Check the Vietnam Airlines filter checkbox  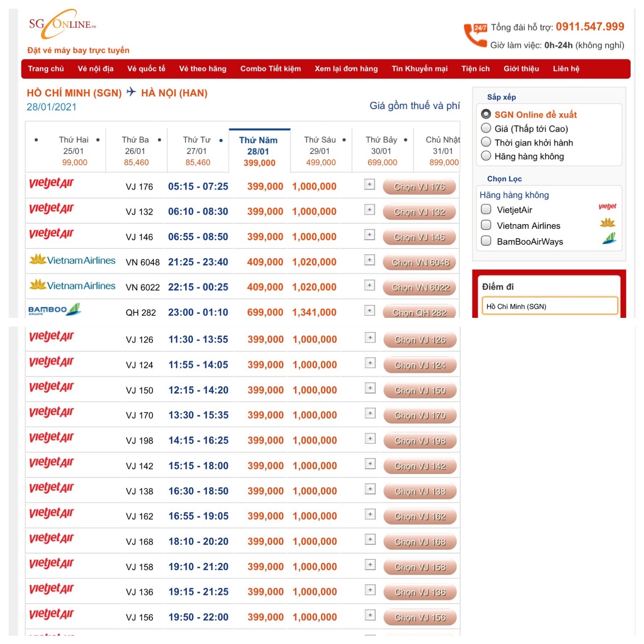point(486,225)
